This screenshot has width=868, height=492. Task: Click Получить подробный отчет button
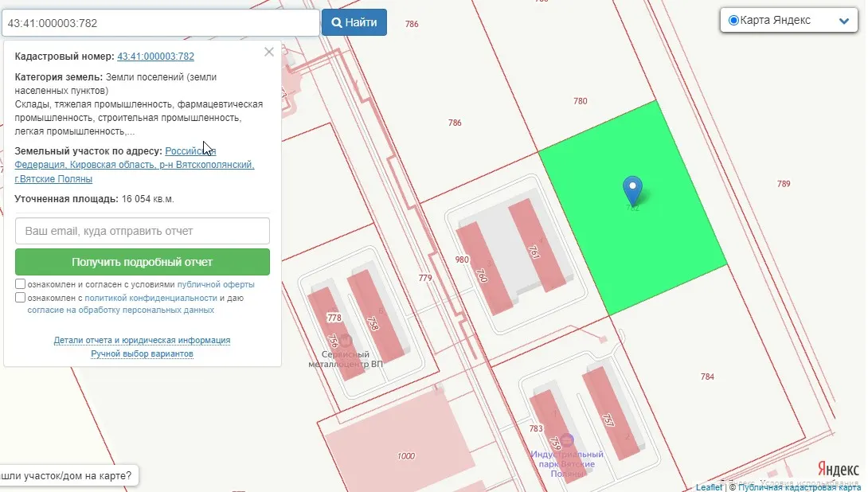click(x=143, y=262)
